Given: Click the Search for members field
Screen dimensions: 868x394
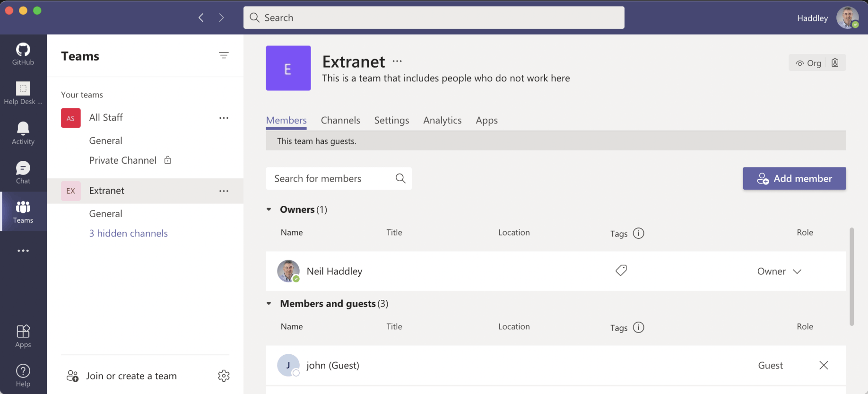Looking at the screenshot, I should click(x=331, y=178).
